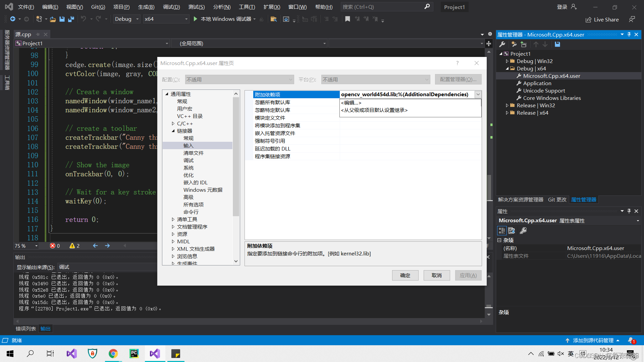Click the Undo icon on the toolbar
This screenshot has width=644, height=362.
tap(84, 19)
